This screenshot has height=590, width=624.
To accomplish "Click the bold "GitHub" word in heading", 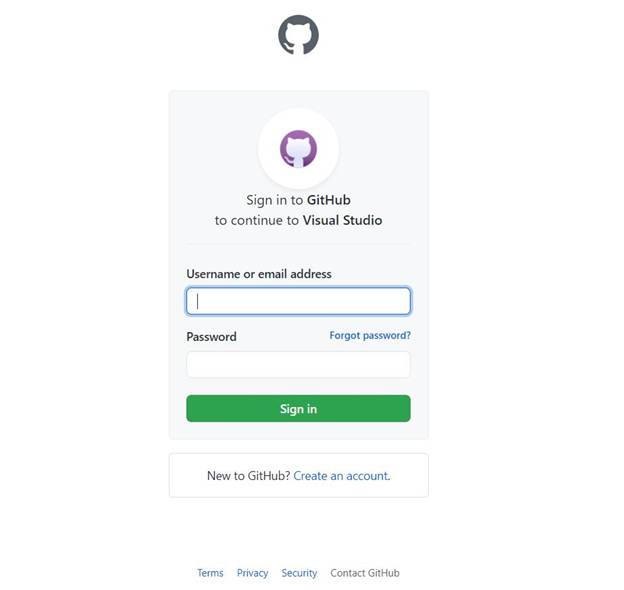I will [x=329, y=200].
